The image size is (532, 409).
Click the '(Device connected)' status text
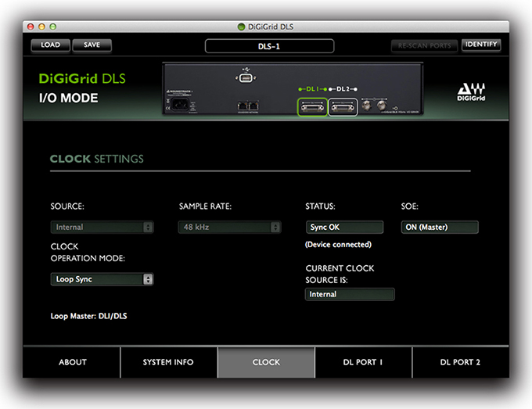point(338,245)
